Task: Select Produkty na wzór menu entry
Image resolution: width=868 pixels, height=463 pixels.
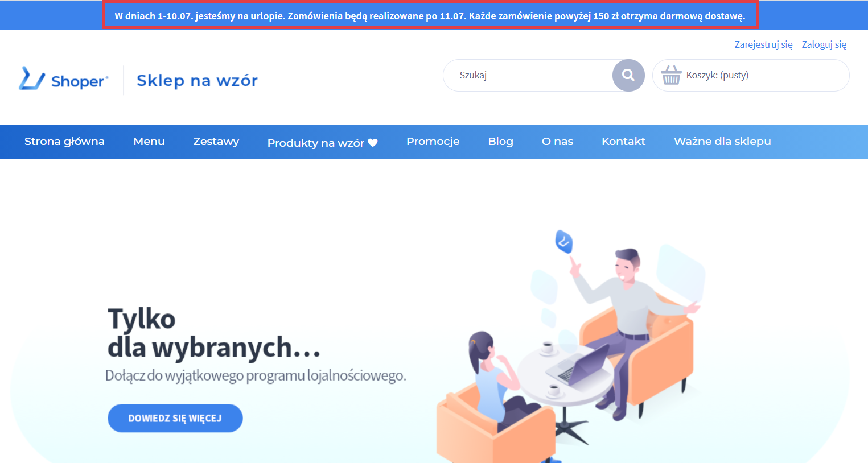Action: coord(316,143)
